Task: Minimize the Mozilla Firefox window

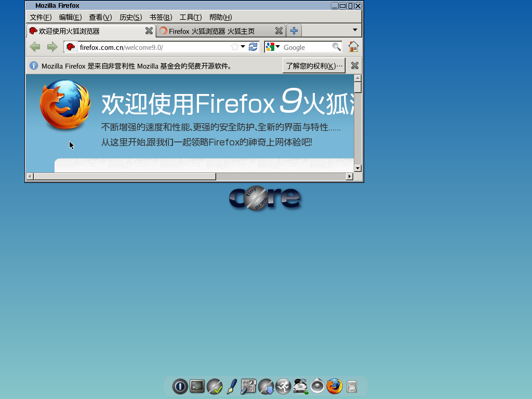Action: pos(335,6)
